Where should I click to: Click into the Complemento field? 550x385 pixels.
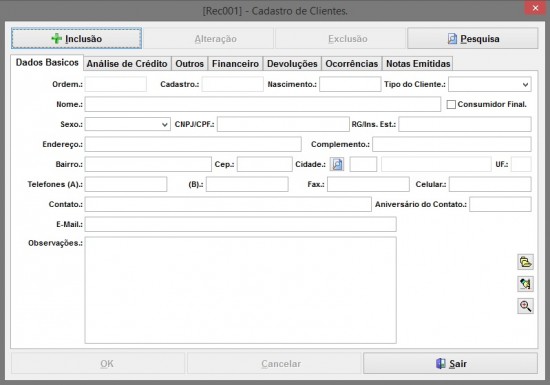tap(452, 144)
